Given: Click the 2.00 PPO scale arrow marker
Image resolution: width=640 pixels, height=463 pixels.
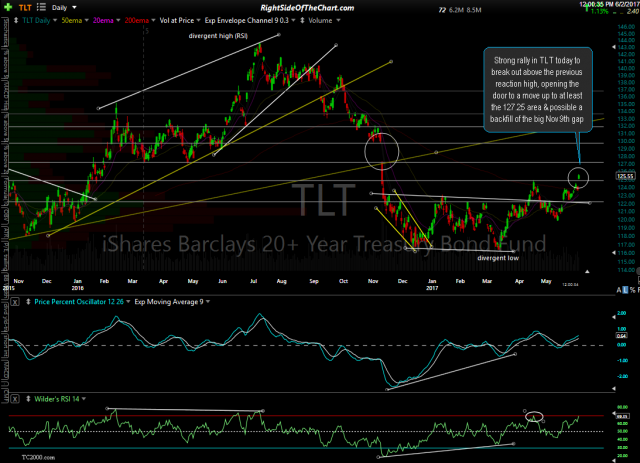Looking at the screenshot, I should pos(614,317).
